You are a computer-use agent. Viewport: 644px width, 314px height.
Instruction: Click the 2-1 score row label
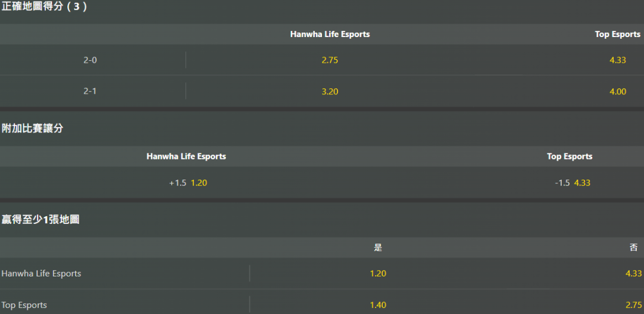90,91
